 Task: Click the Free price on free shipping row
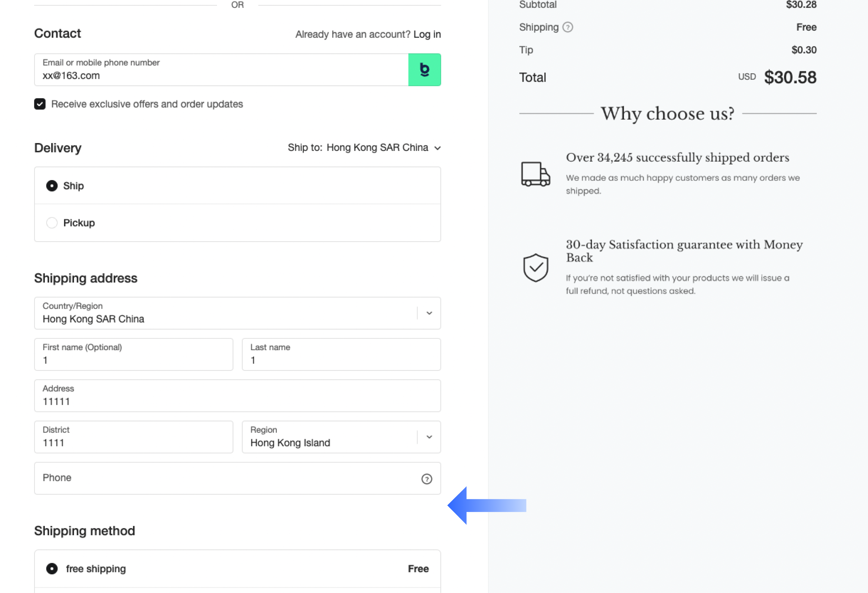[x=418, y=569]
